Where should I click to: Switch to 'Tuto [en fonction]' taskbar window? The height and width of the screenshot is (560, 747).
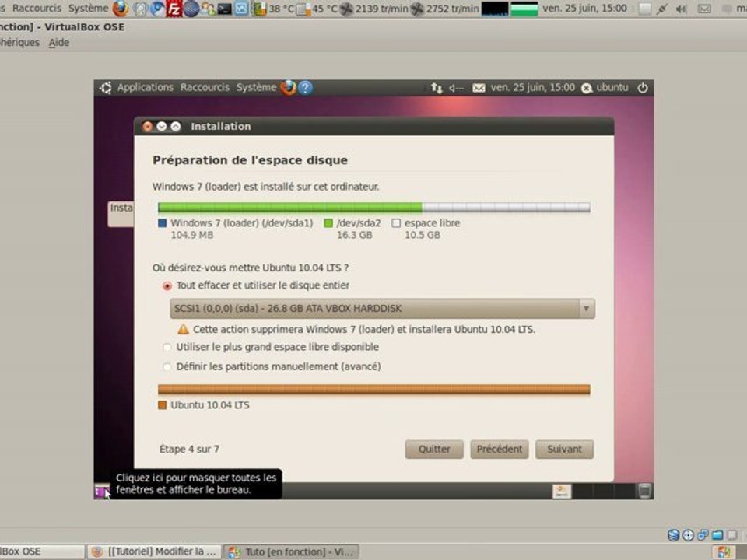click(x=292, y=551)
